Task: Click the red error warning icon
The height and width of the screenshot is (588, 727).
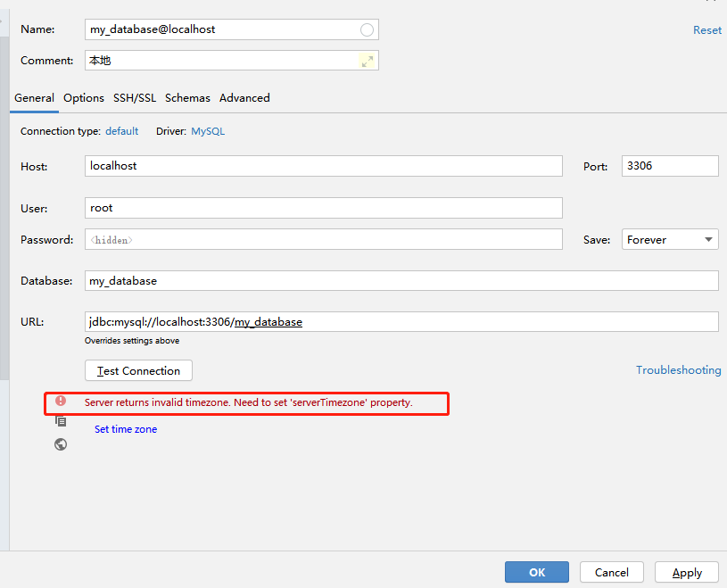Action: (x=61, y=401)
